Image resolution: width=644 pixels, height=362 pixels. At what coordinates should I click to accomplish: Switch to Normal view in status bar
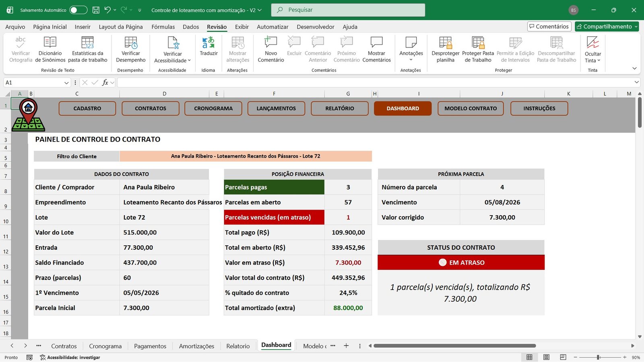click(529, 357)
